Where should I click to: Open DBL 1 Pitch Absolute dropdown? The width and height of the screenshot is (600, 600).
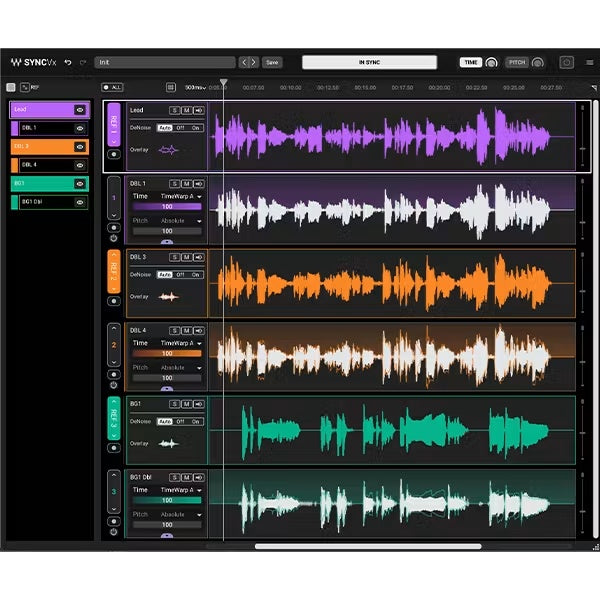click(x=181, y=221)
